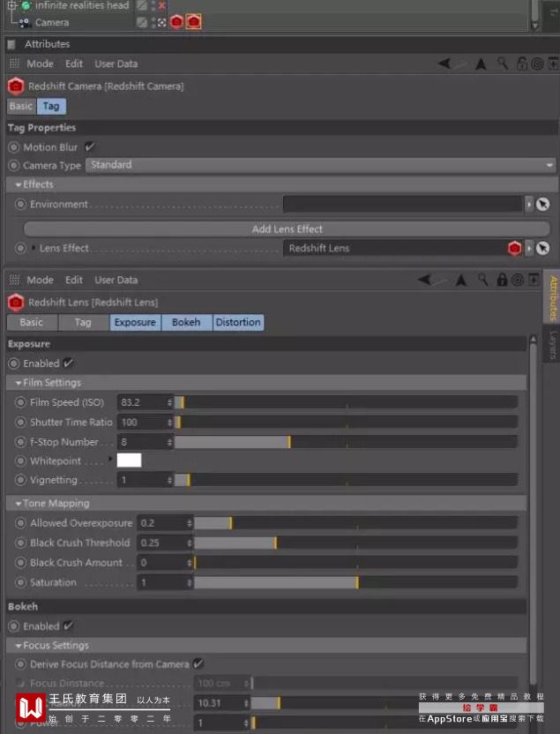Click grip icon left of upper Mode menu
Viewport: 560px width, 734px height.
[x=14, y=64]
